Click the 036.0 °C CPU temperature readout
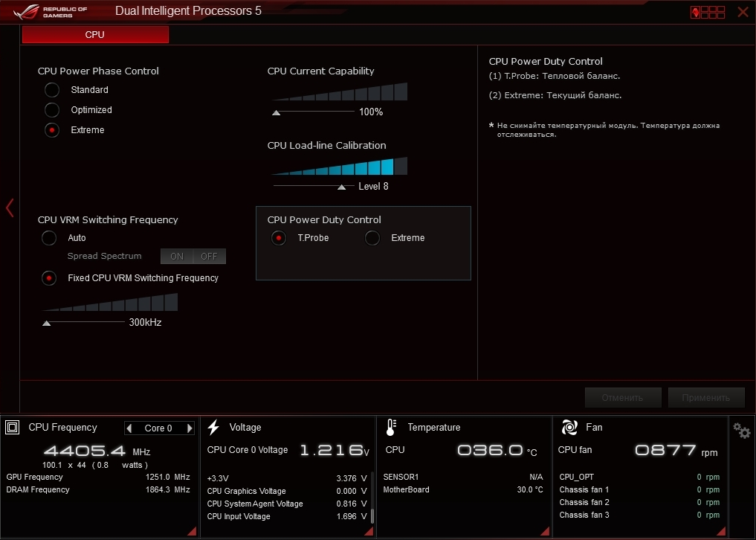Screen dimensions: 756x540 [497, 451]
